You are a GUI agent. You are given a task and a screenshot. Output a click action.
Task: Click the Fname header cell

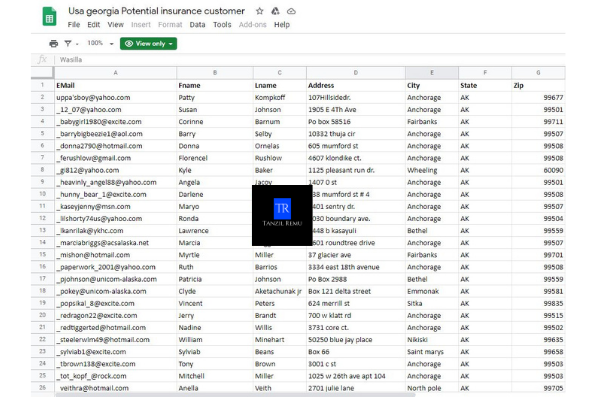[215, 85]
